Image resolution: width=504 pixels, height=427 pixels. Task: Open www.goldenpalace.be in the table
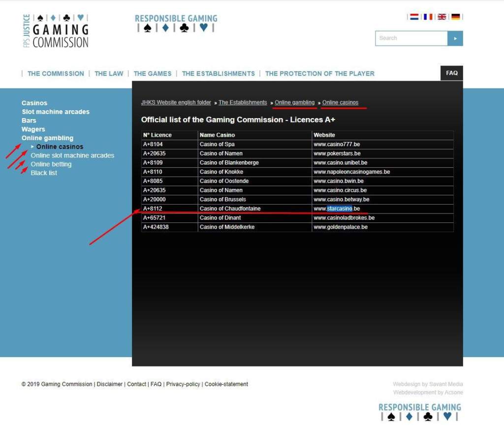tap(341, 227)
